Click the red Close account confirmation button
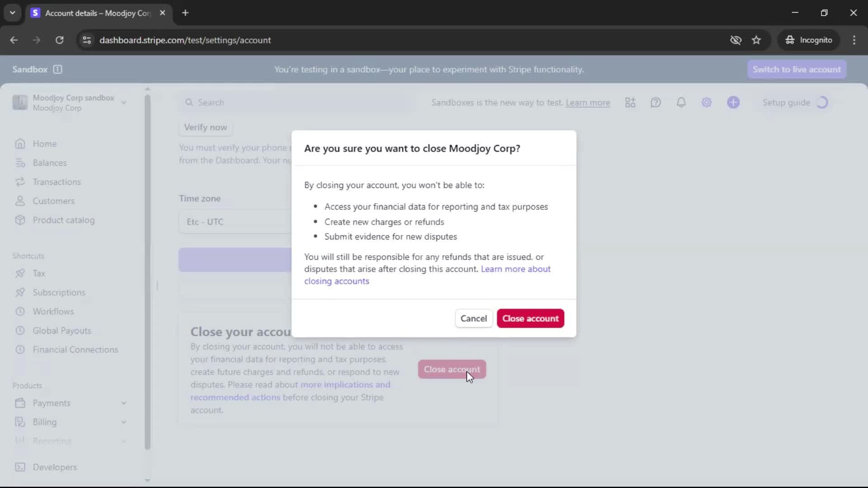 [530, 319]
